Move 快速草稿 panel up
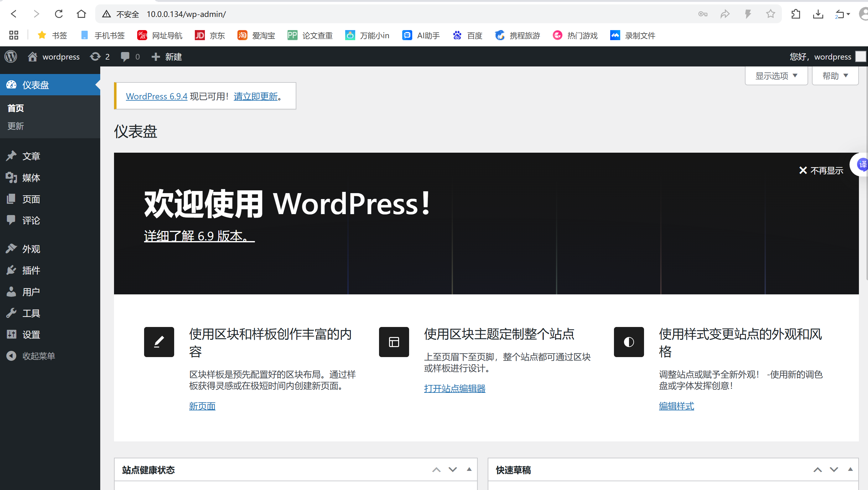Image resolution: width=868 pixels, height=490 pixels. coord(818,469)
